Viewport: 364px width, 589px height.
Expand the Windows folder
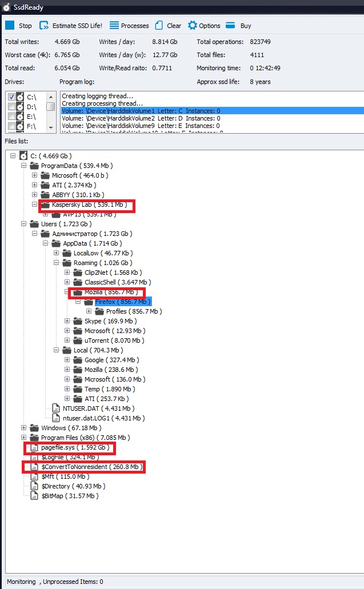[x=23, y=428]
